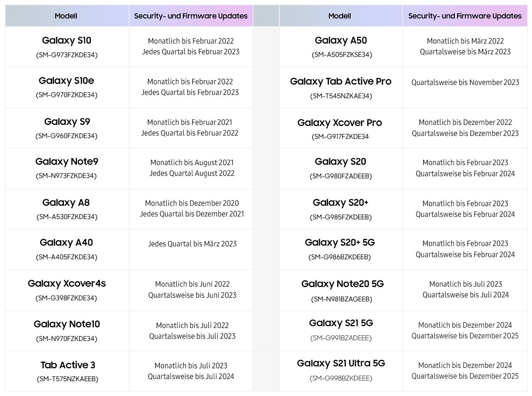The width and height of the screenshot is (532, 396).
Task: Select the Galaxy A50 model name
Action: 341,40
